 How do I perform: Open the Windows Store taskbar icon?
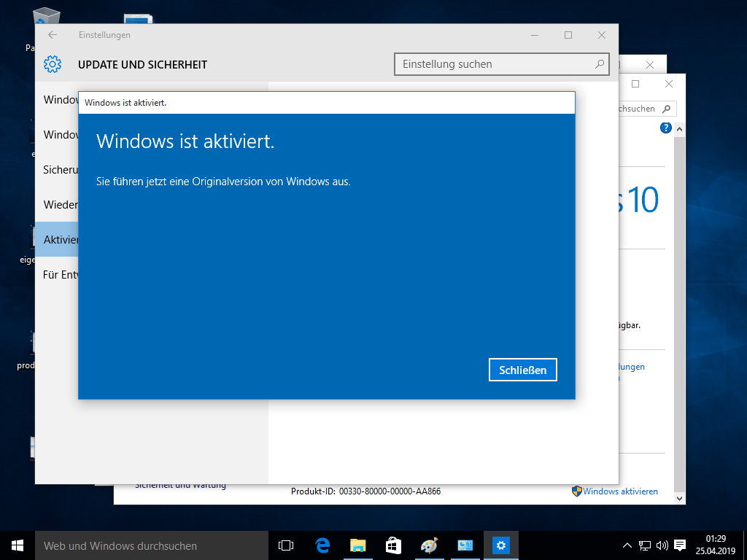pos(393,545)
